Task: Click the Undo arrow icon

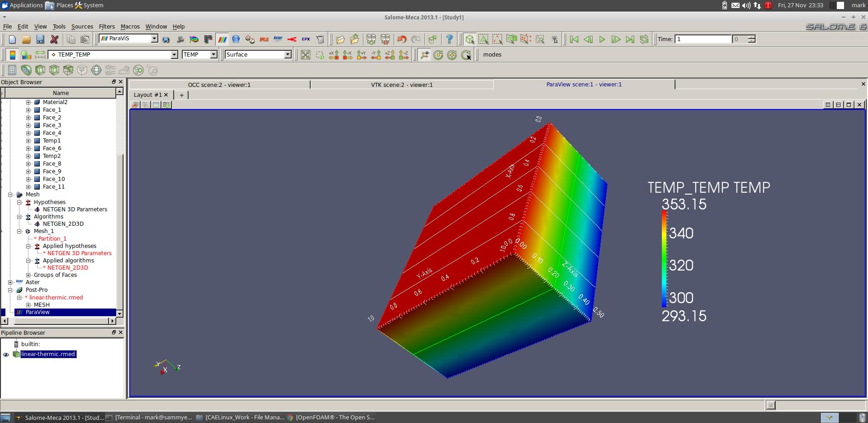Action: tap(401, 39)
